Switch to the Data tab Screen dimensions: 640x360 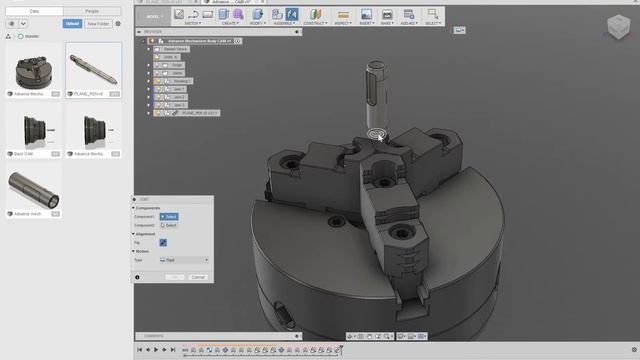pyautogui.click(x=34, y=11)
